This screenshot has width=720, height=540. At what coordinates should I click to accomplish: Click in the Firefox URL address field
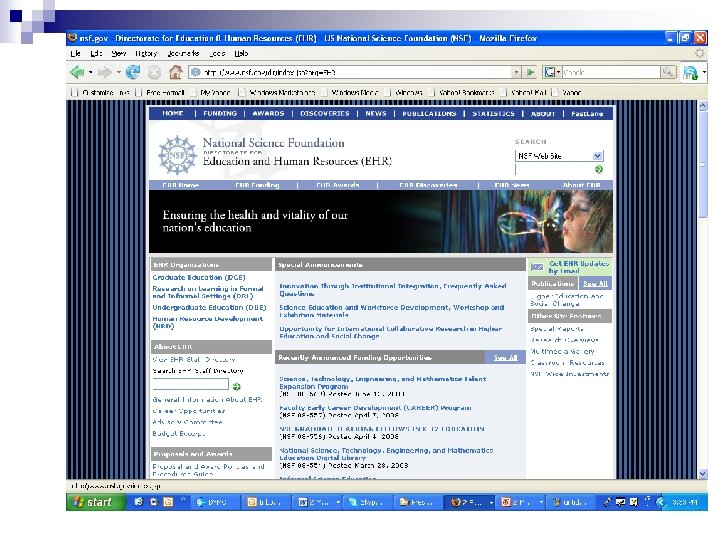pyautogui.click(x=356, y=72)
